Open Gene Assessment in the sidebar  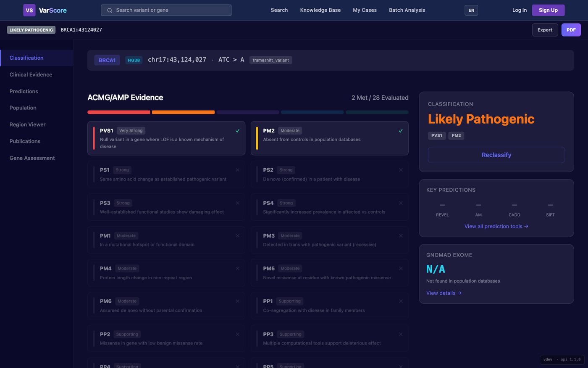pyautogui.click(x=37, y=158)
